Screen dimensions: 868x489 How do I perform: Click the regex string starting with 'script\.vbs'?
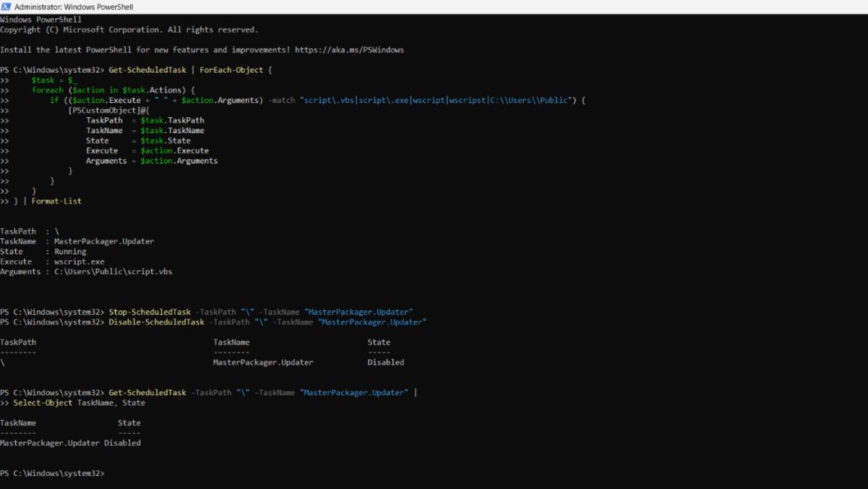(x=437, y=101)
